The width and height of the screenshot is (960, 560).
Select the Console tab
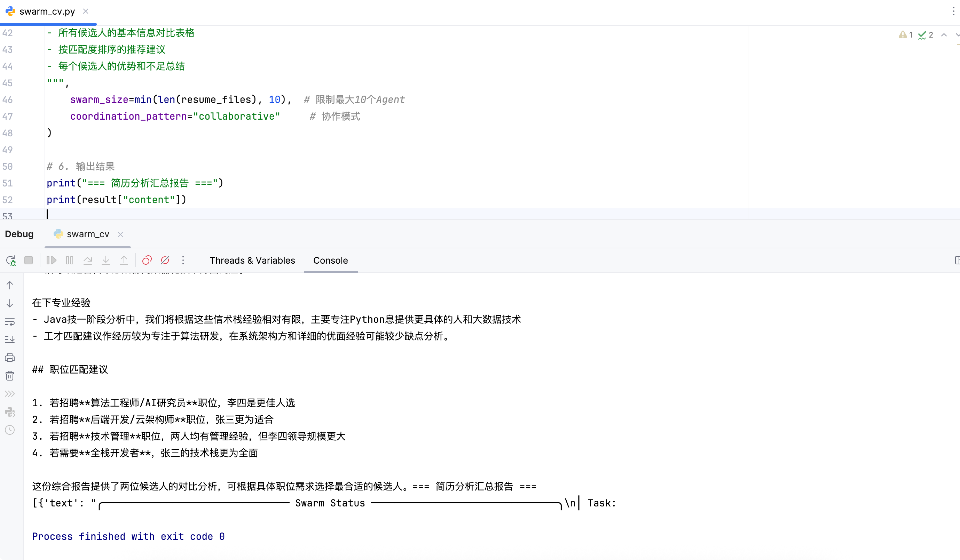click(x=330, y=261)
